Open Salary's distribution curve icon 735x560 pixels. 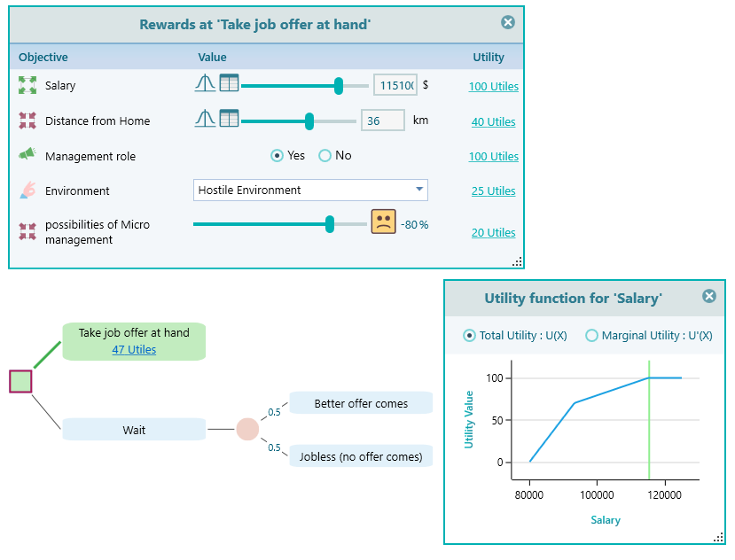point(204,84)
